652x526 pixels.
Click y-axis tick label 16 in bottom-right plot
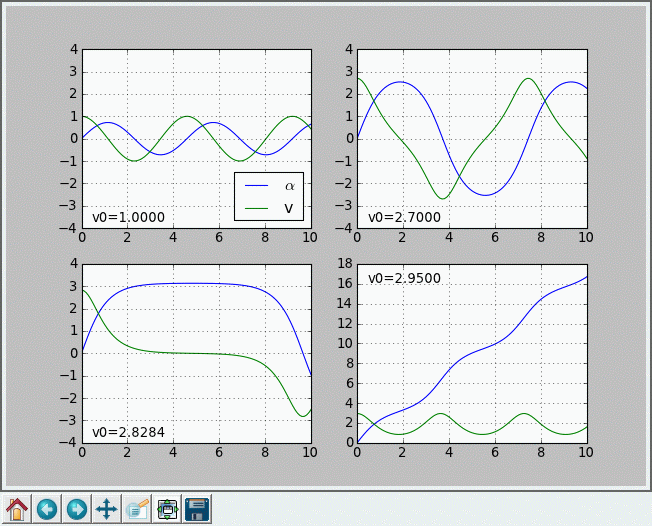[x=344, y=284]
